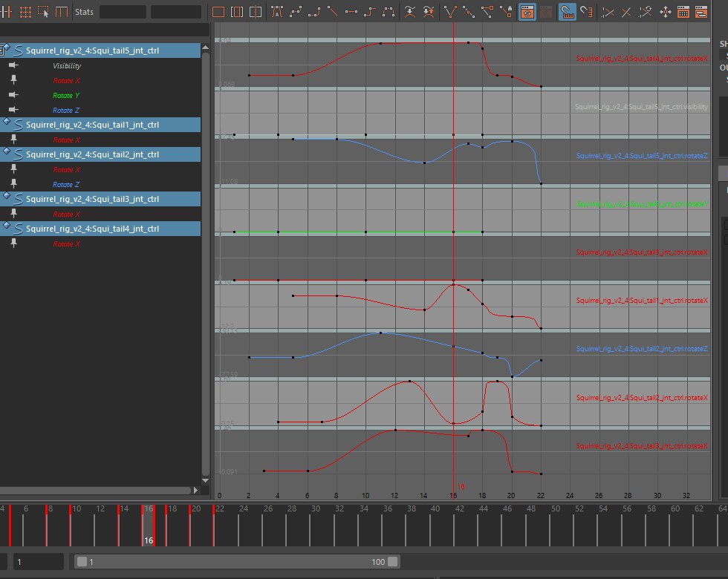
Task: Apply Auto tangents to keys
Action: [276, 12]
